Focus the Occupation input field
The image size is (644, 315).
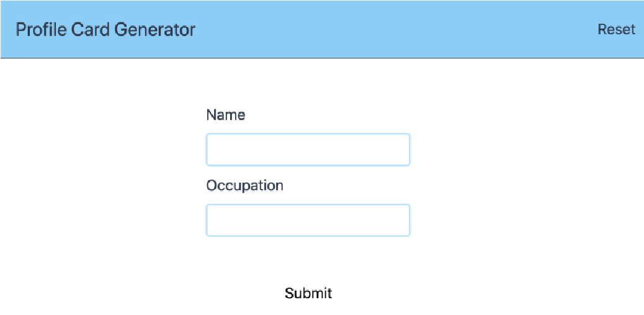coord(308,221)
